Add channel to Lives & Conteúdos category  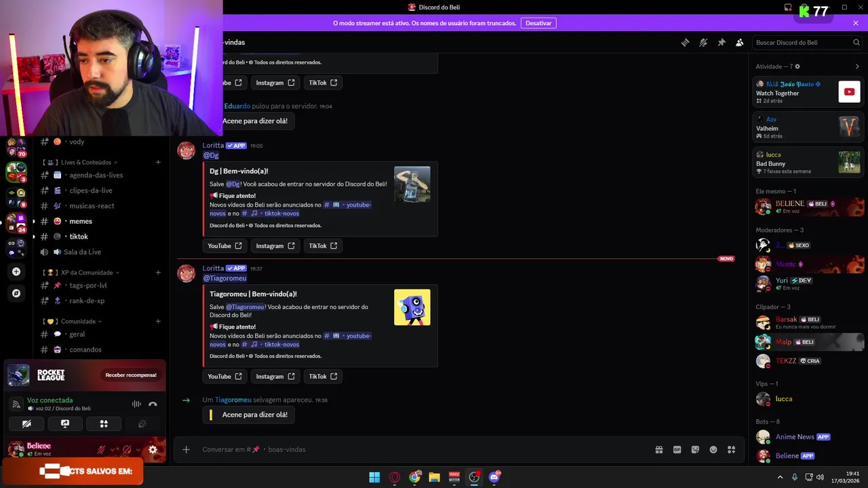pos(158,163)
